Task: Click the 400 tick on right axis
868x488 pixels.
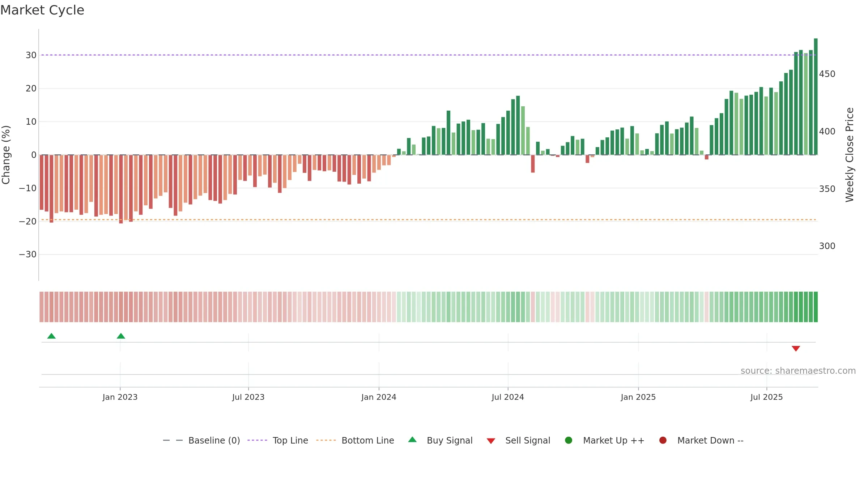Action: pyautogui.click(x=827, y=132)
